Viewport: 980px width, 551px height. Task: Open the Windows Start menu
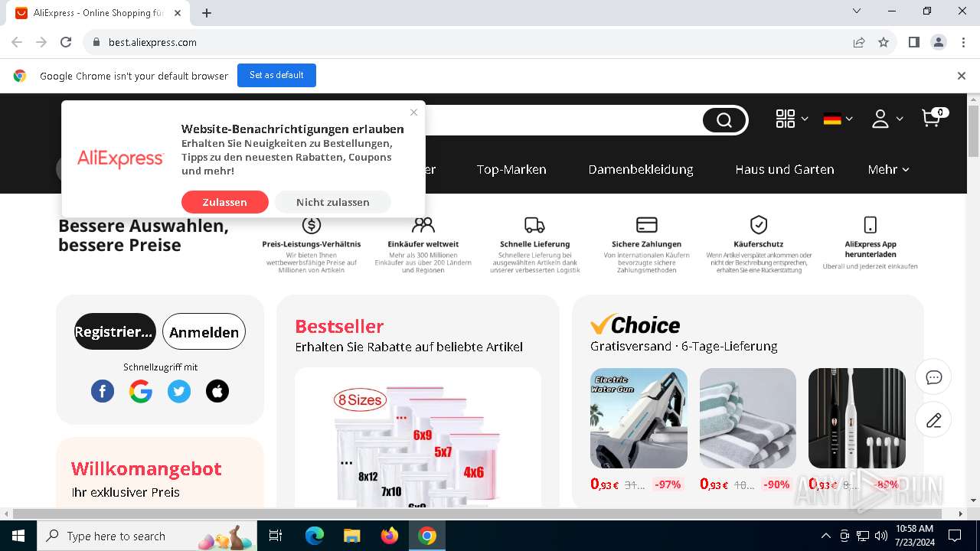click(x=18, y=536)
